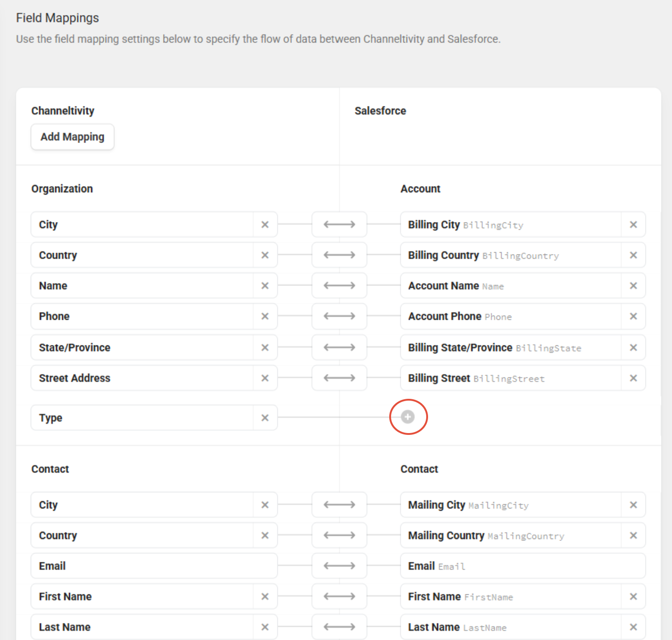
Task: Remove Street Address field from Organization
Action: click(265, 378)
